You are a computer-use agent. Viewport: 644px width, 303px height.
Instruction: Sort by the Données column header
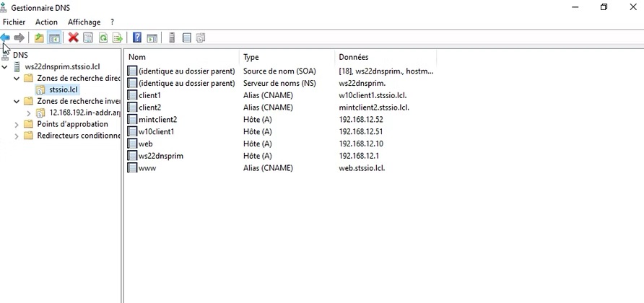click(386, 57)
